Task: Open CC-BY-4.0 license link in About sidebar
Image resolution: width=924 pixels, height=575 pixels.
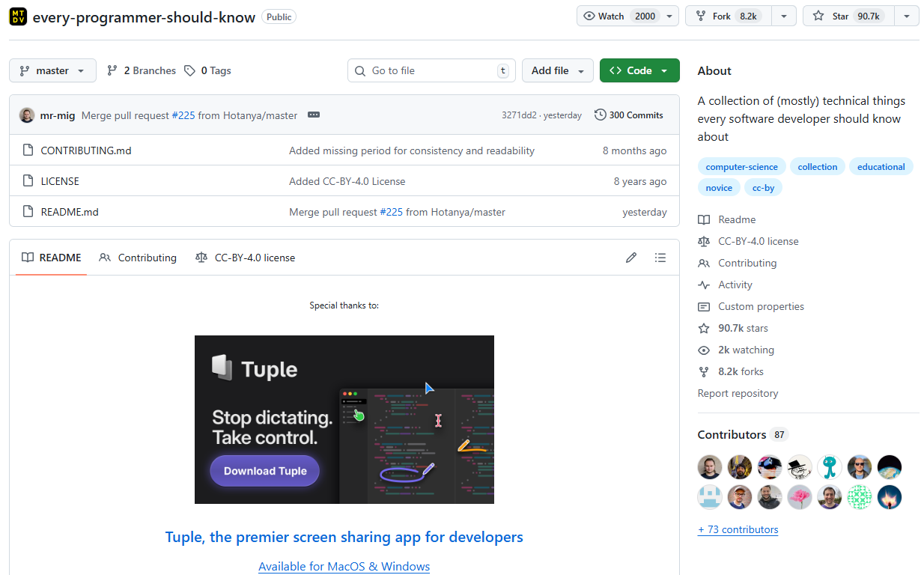Action: pos(748,241)
